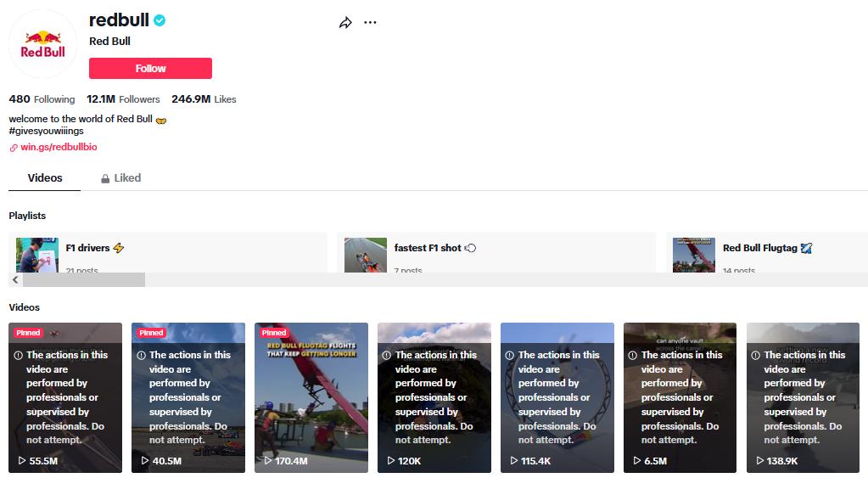
Task: Click the warning icon on 55.5M video
Action: (19, 356)
